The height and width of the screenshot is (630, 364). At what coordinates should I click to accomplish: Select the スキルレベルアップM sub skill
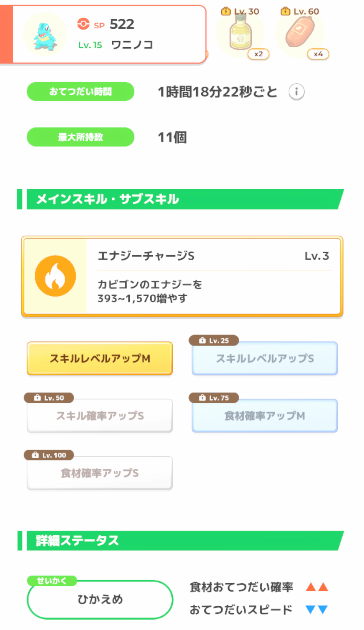[x=100, y=358]
